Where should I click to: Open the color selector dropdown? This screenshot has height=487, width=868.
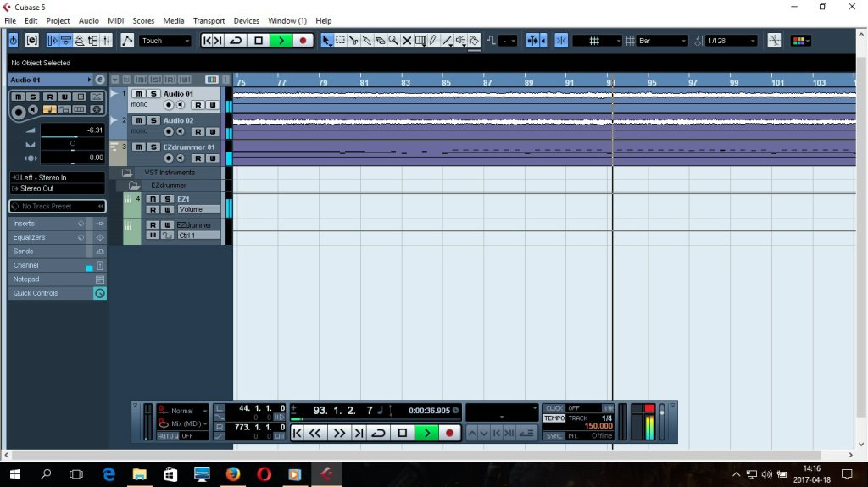click(800, 41)
